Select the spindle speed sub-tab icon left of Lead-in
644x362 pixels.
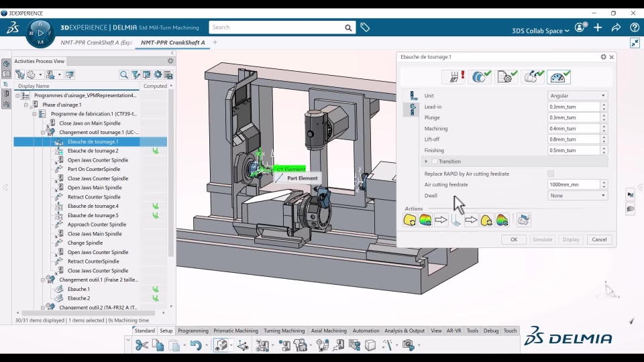point(413,109)
